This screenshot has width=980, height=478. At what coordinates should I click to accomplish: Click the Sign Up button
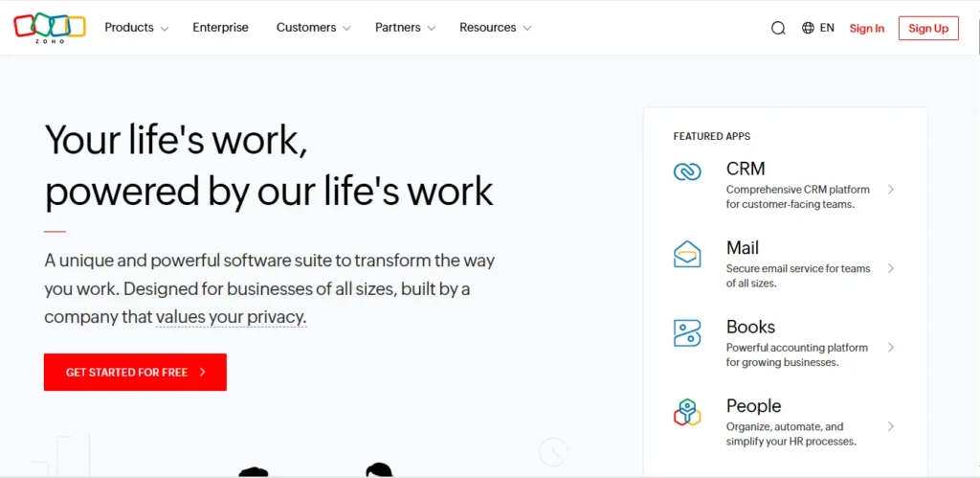click(928, 28)
